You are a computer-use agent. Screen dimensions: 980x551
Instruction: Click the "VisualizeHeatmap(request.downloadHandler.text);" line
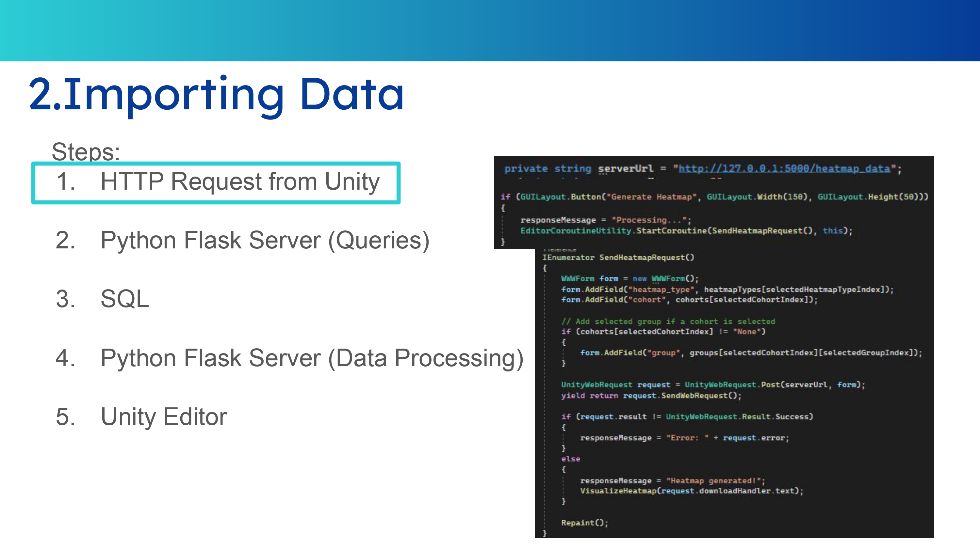[x=692, y=491]
